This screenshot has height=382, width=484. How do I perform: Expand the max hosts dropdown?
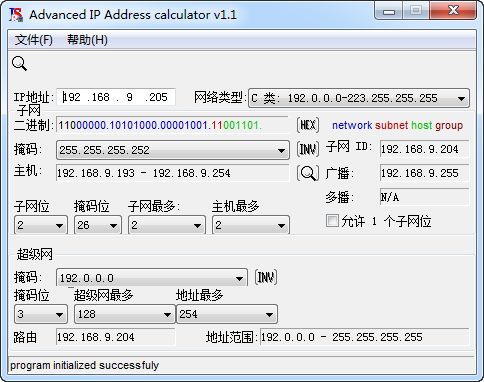[x=251, y=225]
